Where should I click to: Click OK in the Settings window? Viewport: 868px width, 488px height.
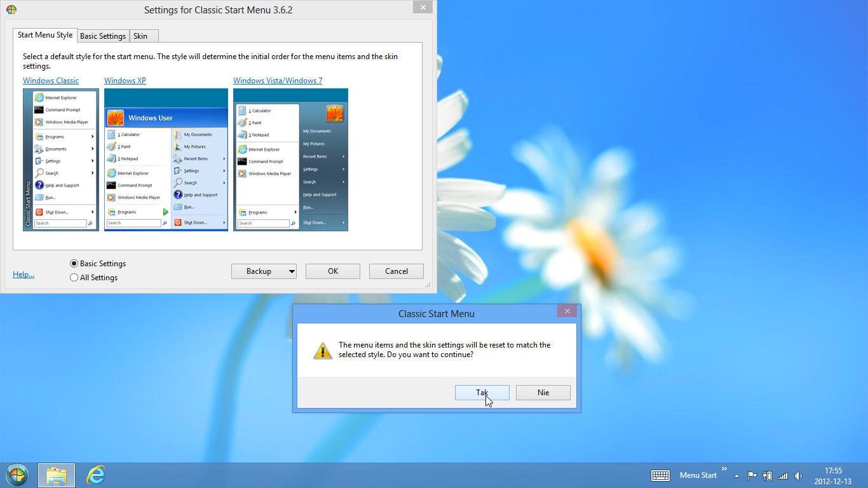[333, 271]
